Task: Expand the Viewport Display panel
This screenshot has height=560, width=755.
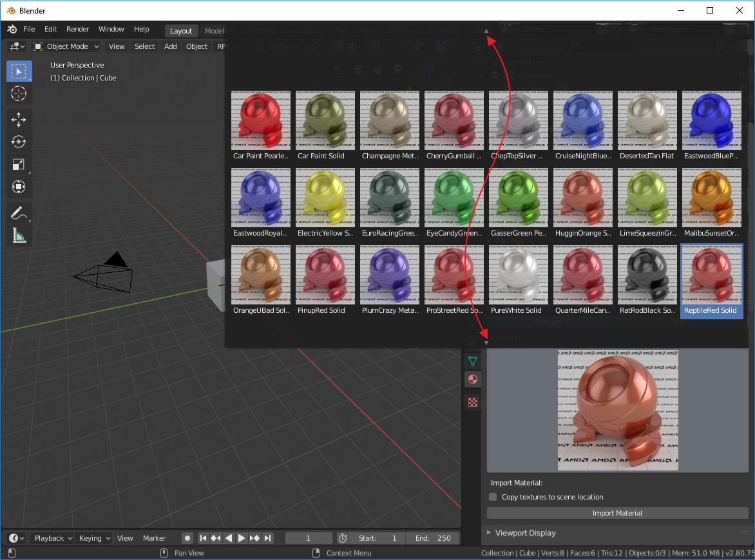Action: coord(525,532)
